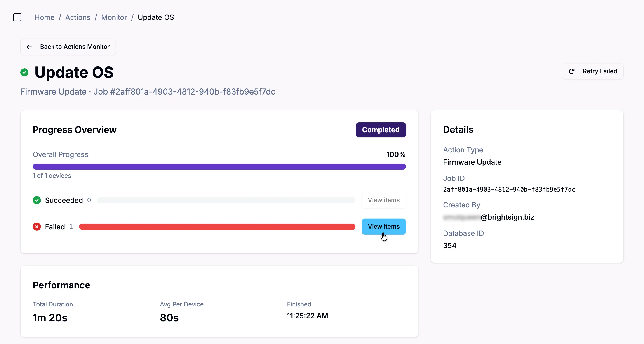Click the Performance heading
Image resolution: width=644 pixels, height=344 pixels.
pos(61,285)
